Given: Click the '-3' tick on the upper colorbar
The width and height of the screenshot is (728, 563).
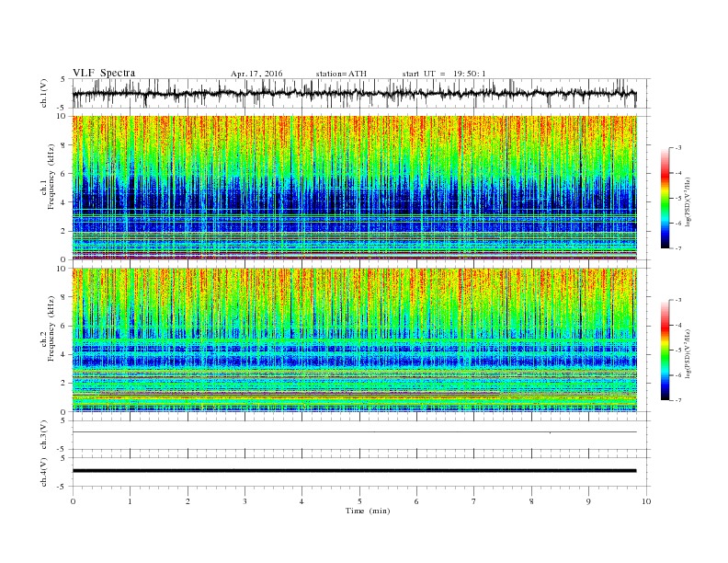Looking at the screenshot, I should click(x=678, y=148).
